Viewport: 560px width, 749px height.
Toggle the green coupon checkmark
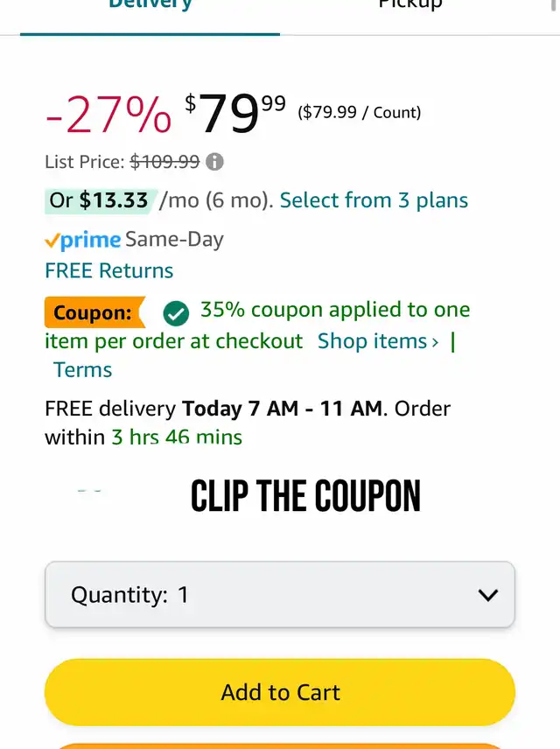[176, 312]
